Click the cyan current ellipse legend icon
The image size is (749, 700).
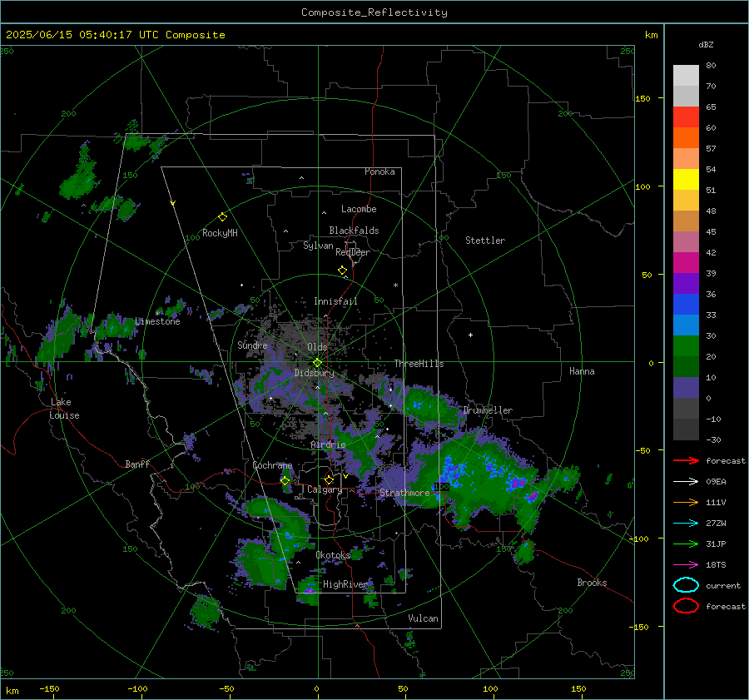[x=686, y=585]
